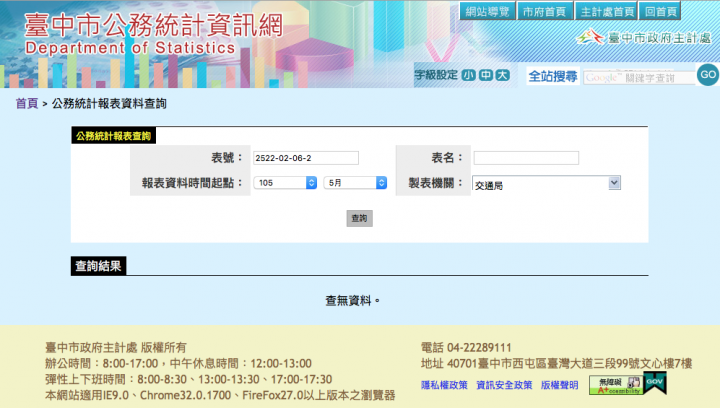This screenshot has height=408, width=720.
Task: Set font size to small (小)
Action: tap(469, 75)
